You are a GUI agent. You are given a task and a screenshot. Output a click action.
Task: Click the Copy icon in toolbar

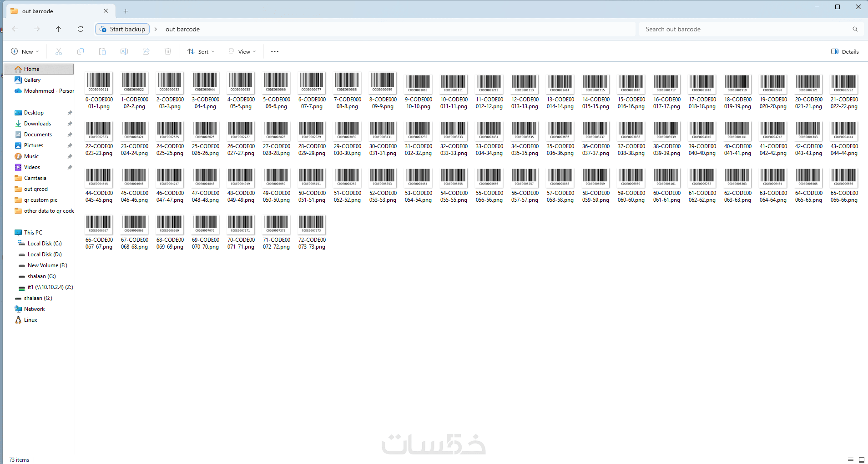click(x=81, y=51)
